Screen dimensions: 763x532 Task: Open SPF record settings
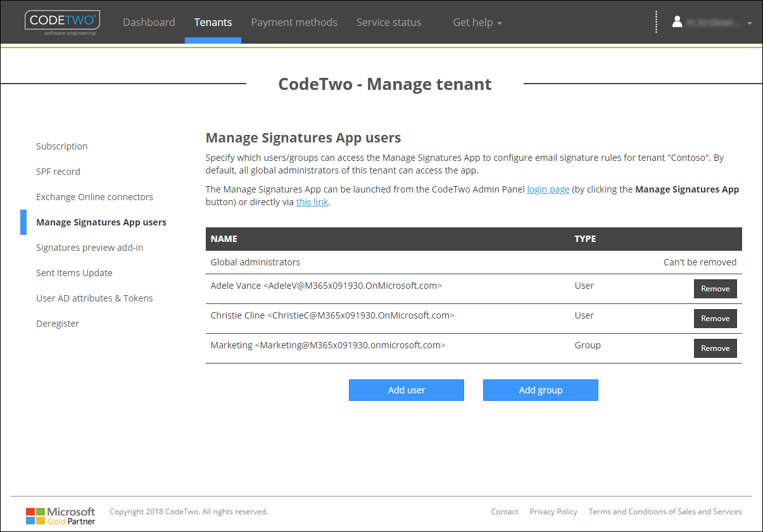[x=58, y=172]
